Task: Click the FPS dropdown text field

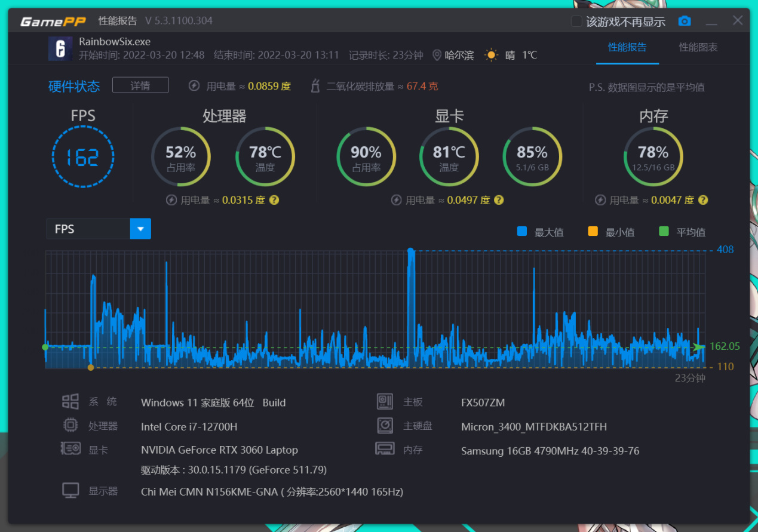Action: [88, 229]
